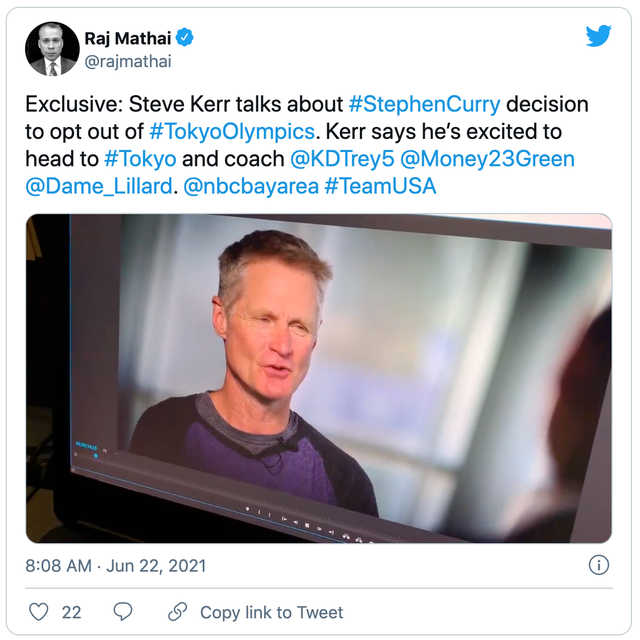Open Raj Mathai's profile avatar

pyautogui.click(x=54, y=49)
